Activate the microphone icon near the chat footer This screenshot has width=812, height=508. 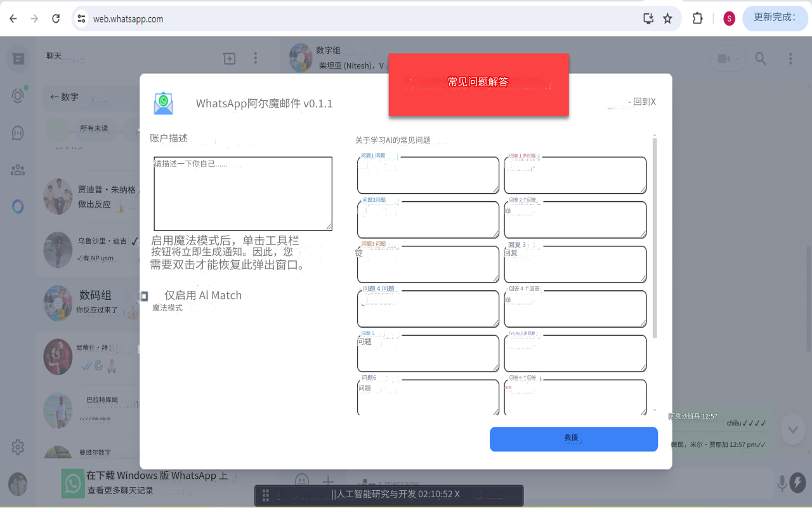[782, 483]
